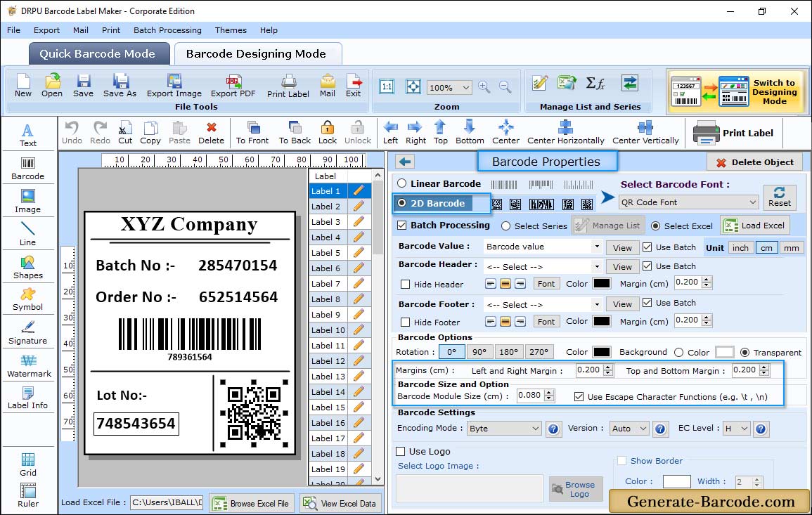Viewport: 812px width, 515px height.
Task: Click the Barcode Header color swatch
Action: [x=601, y=284]
